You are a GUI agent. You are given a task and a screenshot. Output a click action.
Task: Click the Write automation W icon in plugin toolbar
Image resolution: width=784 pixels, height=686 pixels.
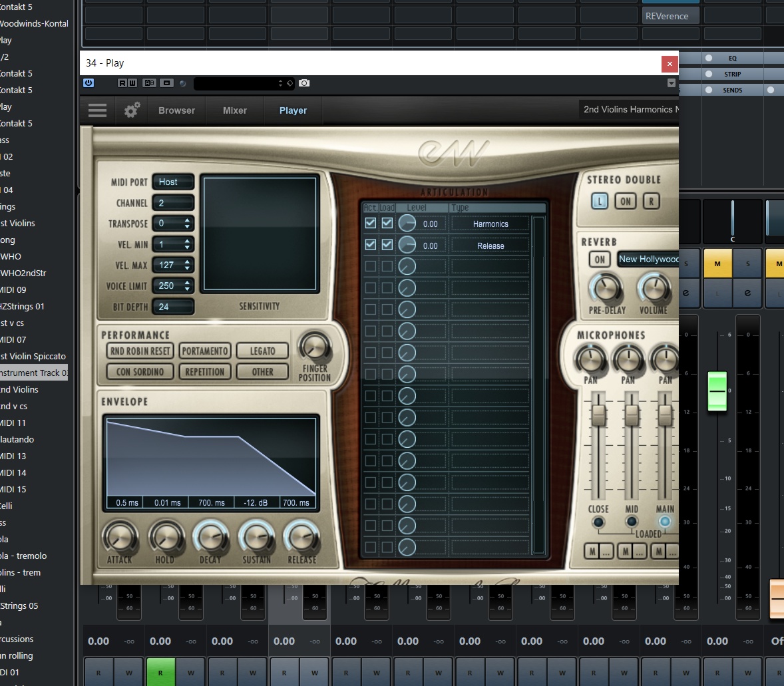132,83
